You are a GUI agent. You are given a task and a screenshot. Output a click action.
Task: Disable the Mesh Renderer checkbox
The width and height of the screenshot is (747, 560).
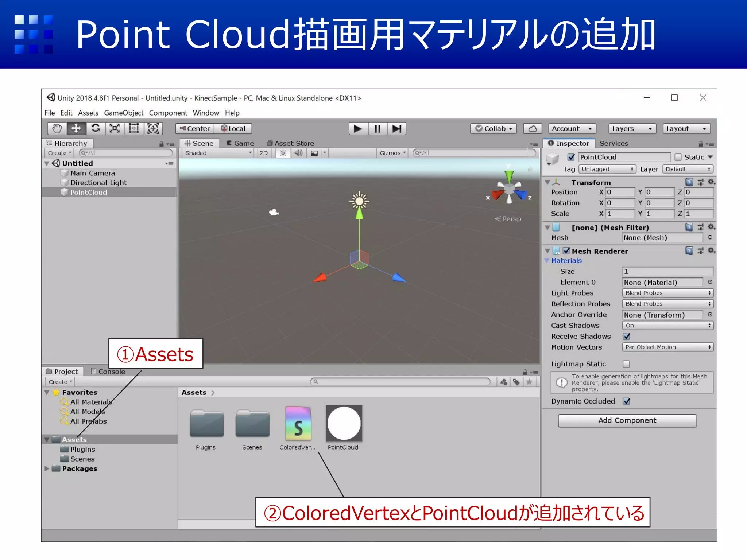566,251
